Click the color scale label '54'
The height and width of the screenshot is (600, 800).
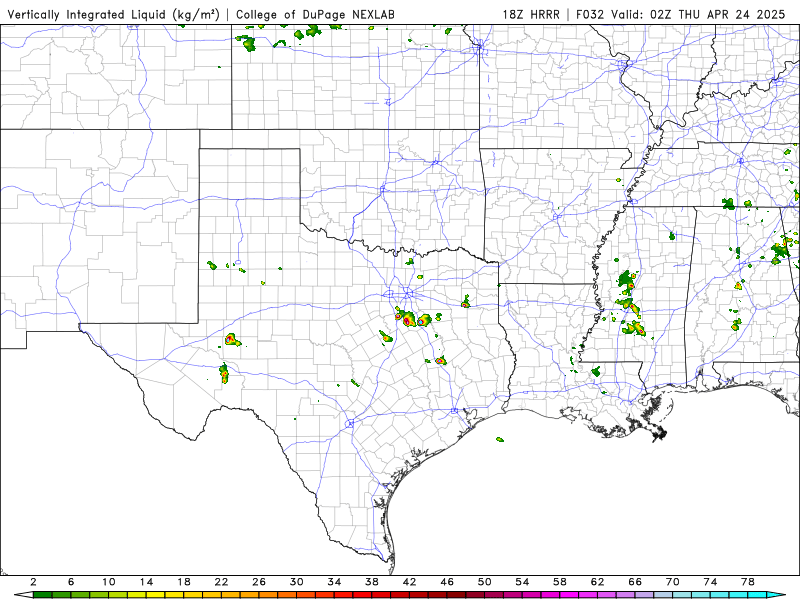pyautogui.click(x=522, y=582)
